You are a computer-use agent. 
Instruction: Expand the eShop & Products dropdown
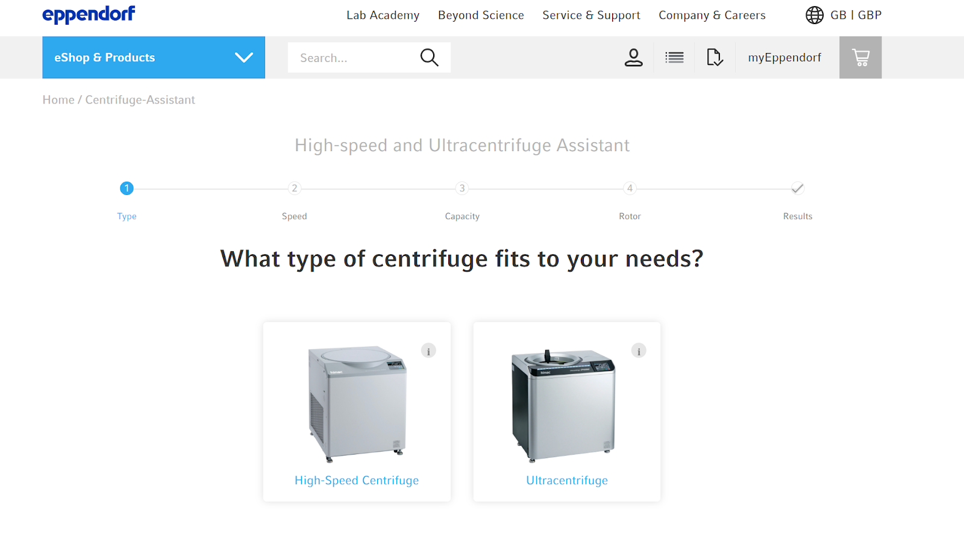point(154,57)
